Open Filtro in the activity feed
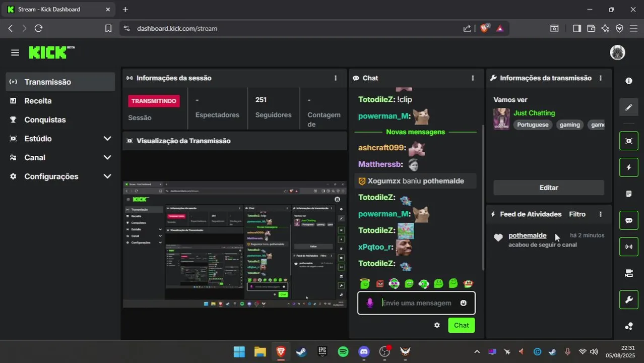 (x=577, y=214)
